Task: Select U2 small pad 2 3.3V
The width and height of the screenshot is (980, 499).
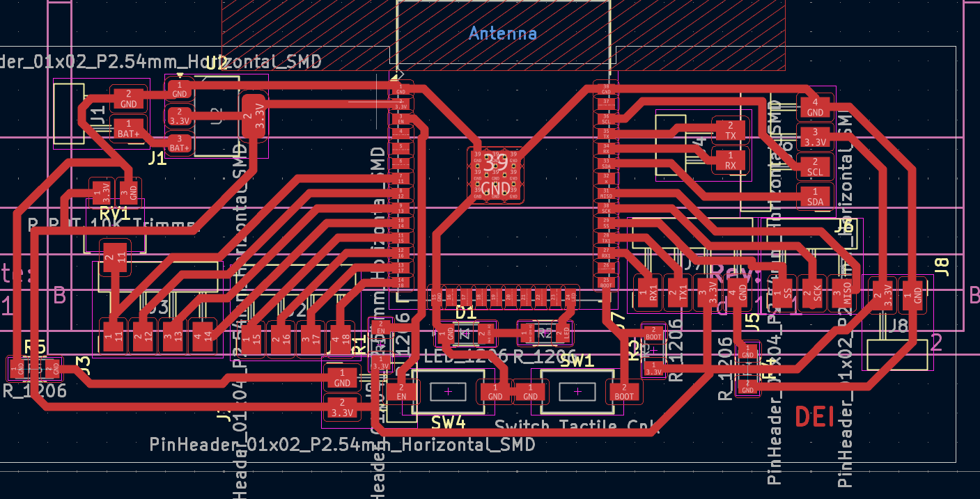Action: pyautogui.click(x=180, y=116)
